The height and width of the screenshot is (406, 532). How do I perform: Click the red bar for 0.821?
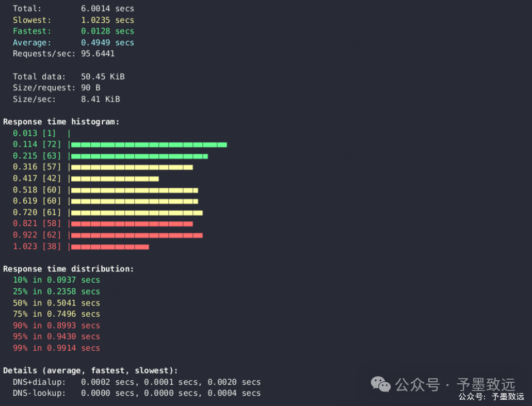pyautogui.click(x=132, y=224)
